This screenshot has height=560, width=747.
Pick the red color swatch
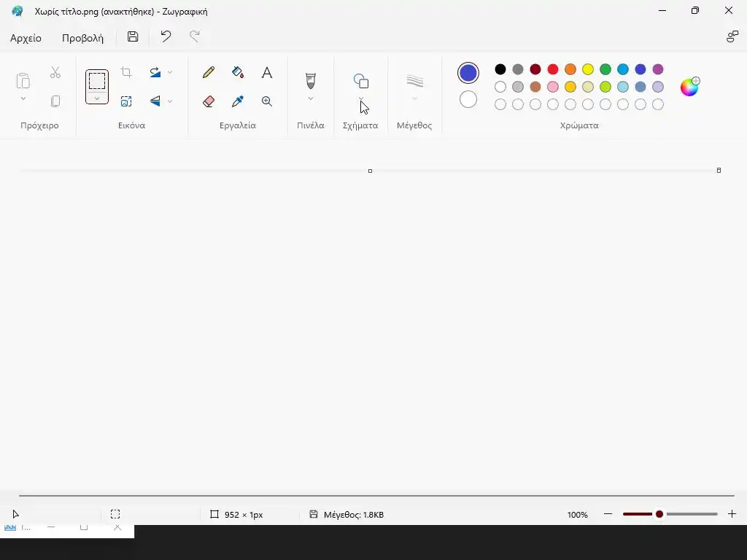click(x=553, y=69)
